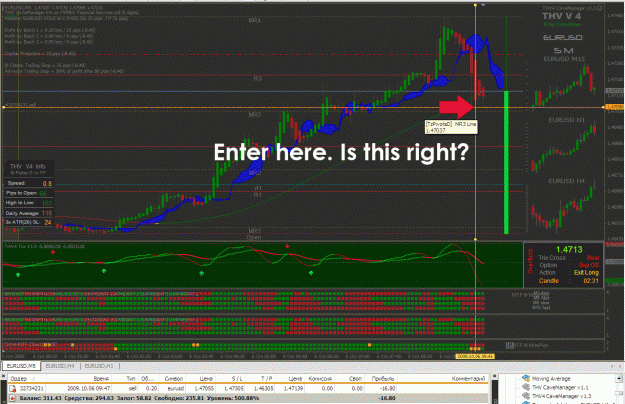The height and width of the screenshot is (404, 625).
Task: Click the EURUSD H1 mini chart
Action: 564,145
